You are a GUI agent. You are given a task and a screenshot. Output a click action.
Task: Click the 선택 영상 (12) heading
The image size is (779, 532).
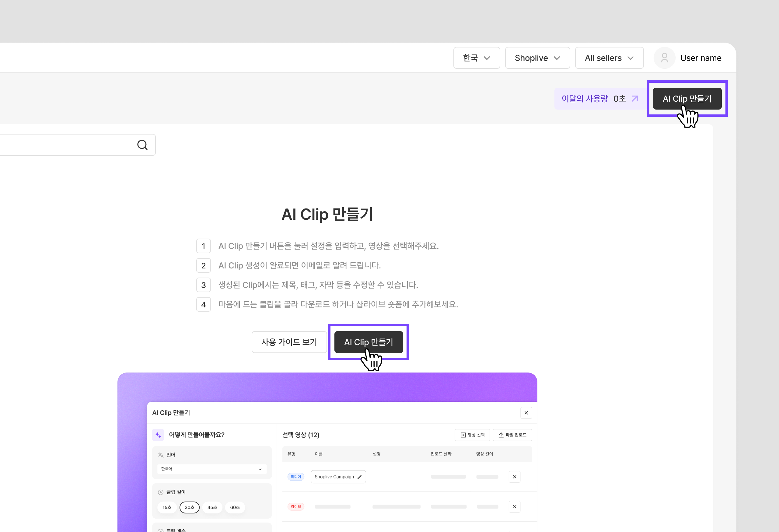point(301,435)
